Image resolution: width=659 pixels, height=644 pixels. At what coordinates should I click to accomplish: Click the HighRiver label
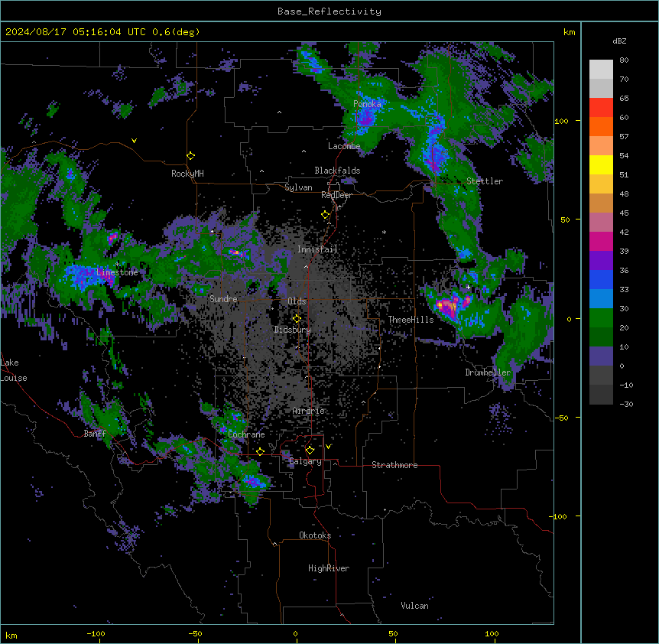coord(329,568)
